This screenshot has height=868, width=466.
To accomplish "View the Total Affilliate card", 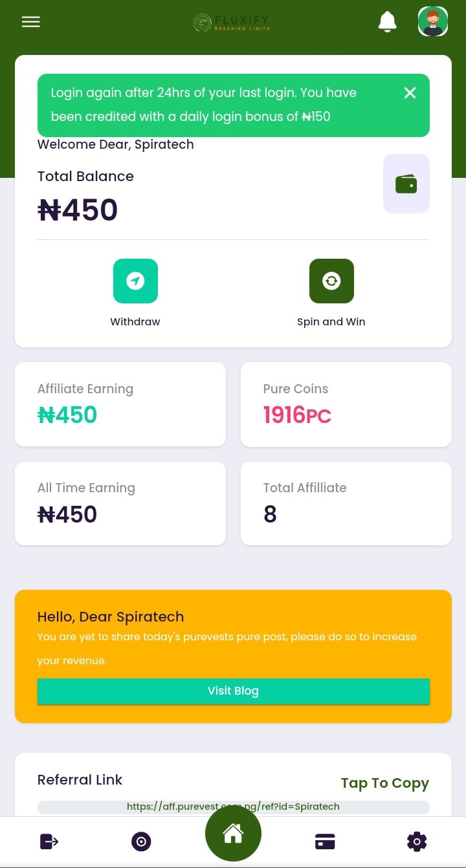I will [346, 503].
